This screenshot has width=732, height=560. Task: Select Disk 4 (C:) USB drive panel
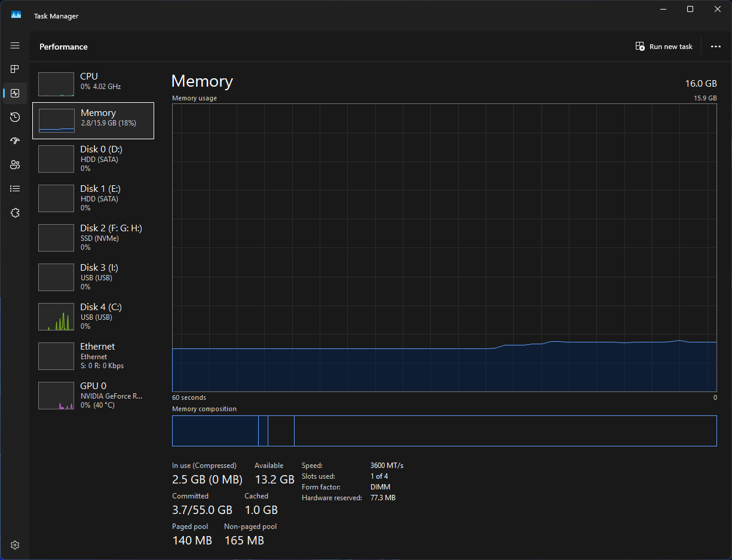(93, 316)
